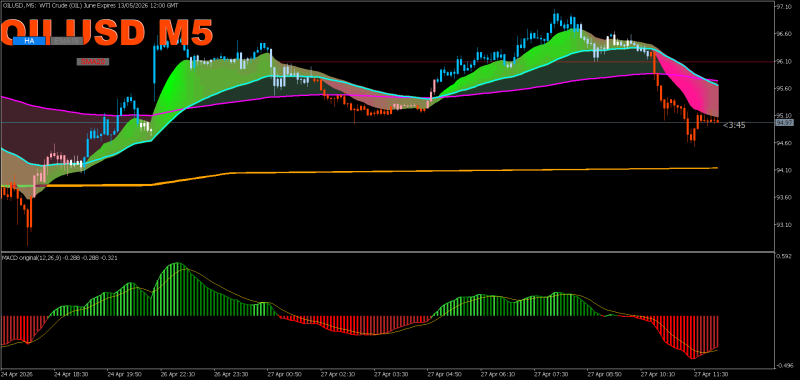800x380 pixels.
Task: Click the 0.592 MACD scale value
Action: [x=785, y=257]
